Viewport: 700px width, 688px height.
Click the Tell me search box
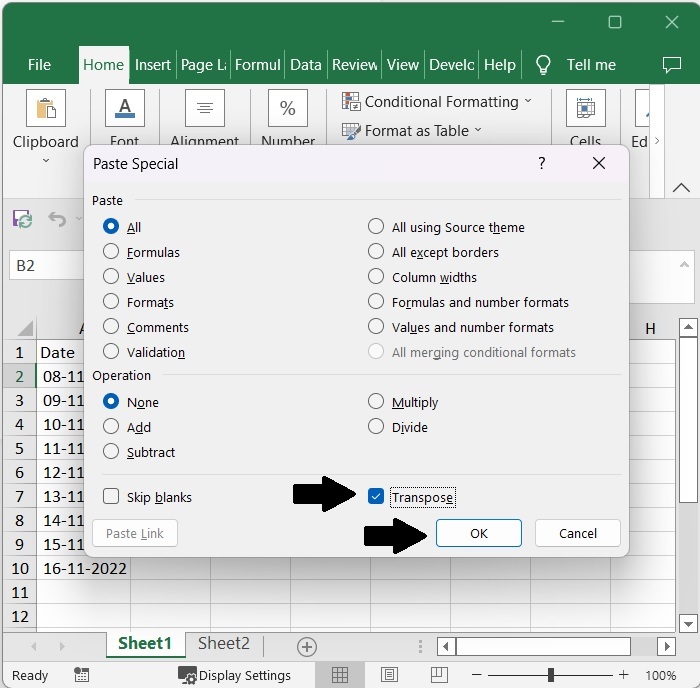[x=591, y=65]
